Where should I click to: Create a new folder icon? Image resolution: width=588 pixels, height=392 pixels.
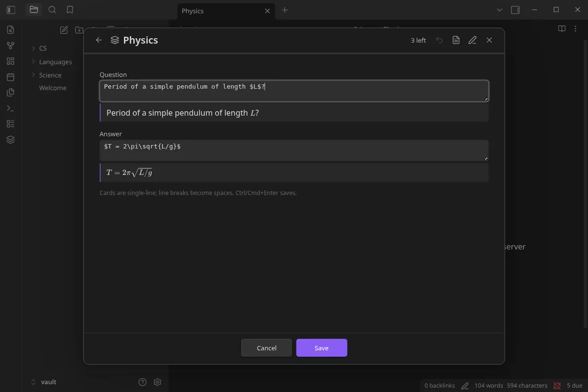click(79, 30)
